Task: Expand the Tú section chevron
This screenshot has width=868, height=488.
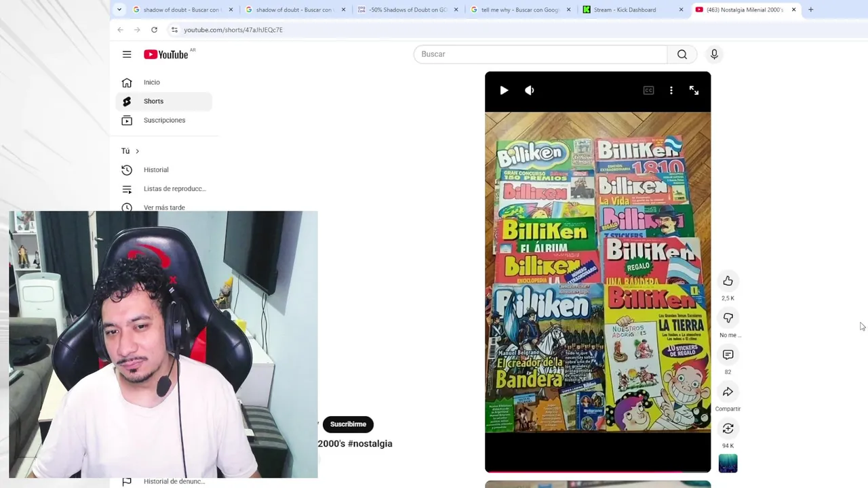Action: tap(137, 151)
